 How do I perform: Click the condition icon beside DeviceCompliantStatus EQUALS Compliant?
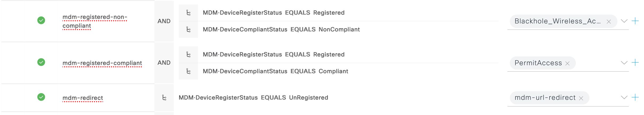tap(188, 71)
